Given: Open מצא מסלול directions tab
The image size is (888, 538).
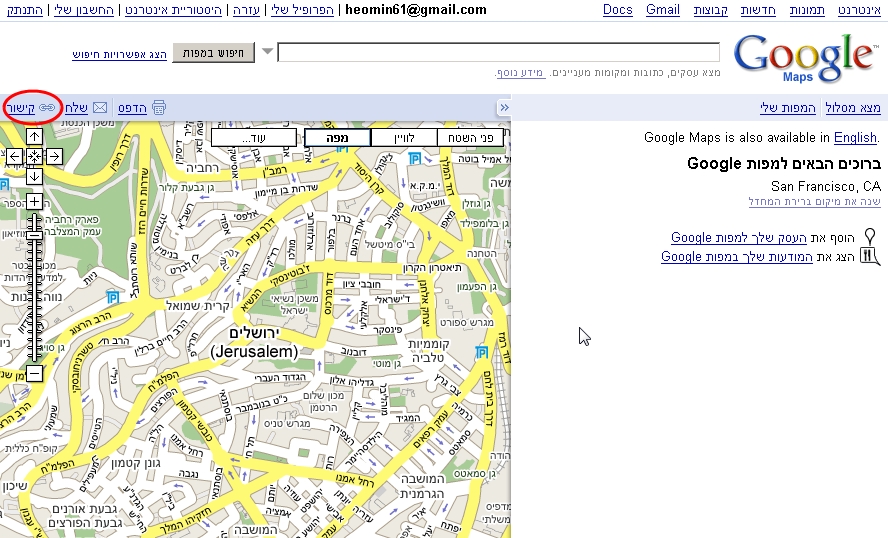Looking at the screenshot, I should click(x=853, y=108).
